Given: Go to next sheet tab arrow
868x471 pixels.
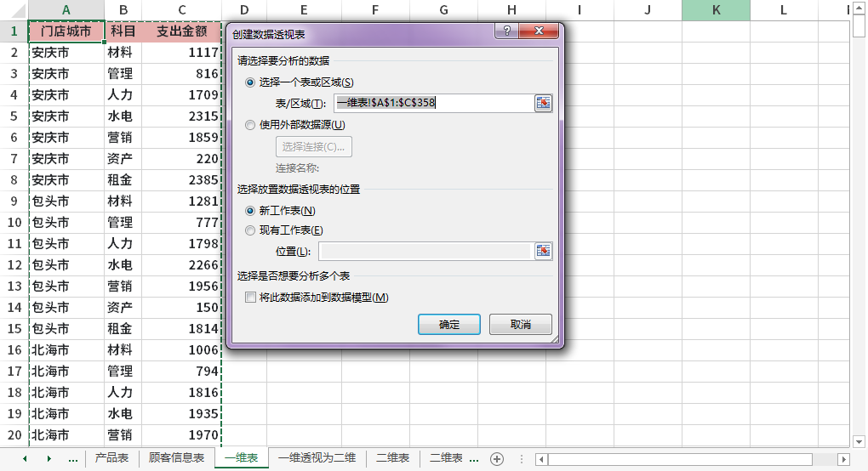Looking at the screenshot, I should 49,458.
